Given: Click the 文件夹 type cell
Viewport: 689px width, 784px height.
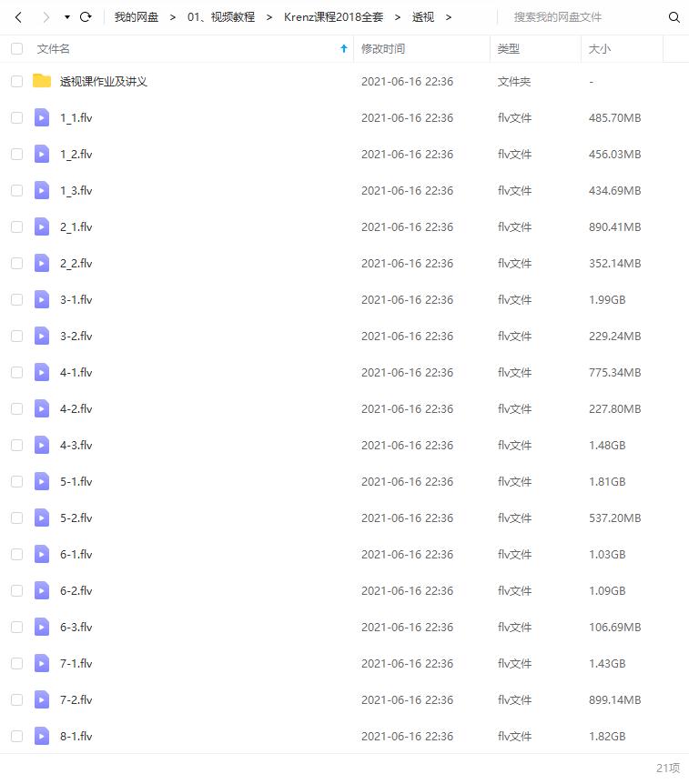Looking at the screenshot, I should (514, 82).
